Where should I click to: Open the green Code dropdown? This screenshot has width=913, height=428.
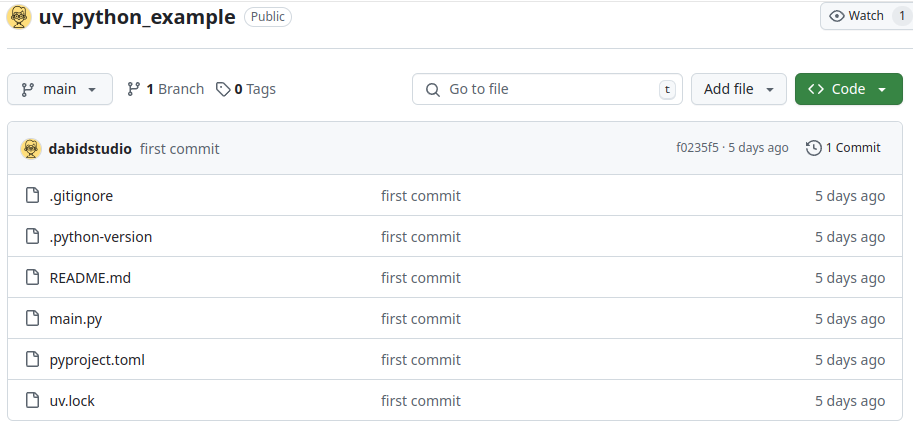tap(848, 89)
